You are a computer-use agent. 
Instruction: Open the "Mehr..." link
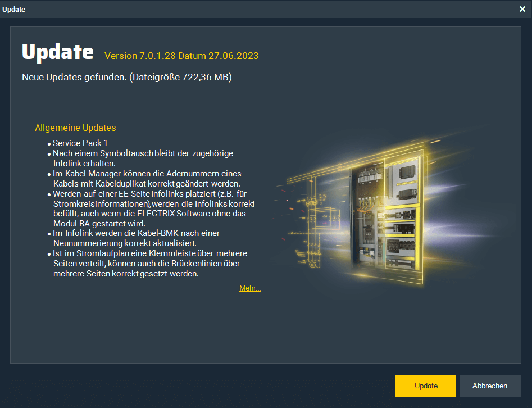click(x=250, y=288)
